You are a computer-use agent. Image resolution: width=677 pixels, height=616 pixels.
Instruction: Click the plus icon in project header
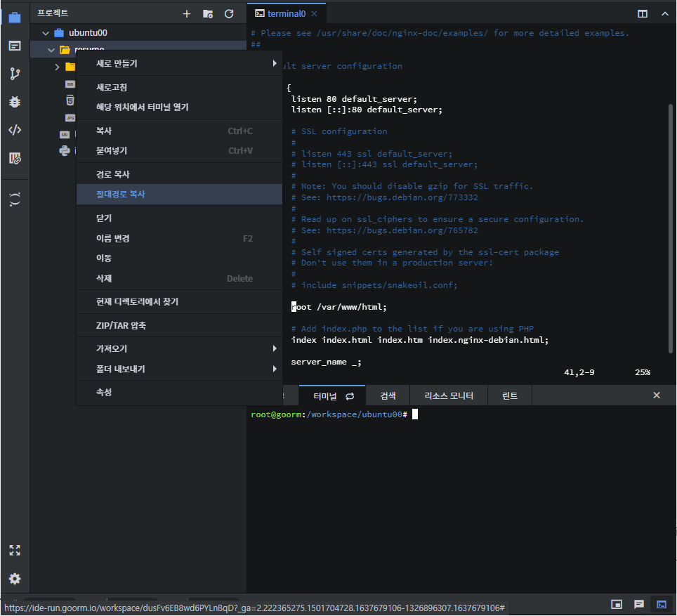(187, 14)
